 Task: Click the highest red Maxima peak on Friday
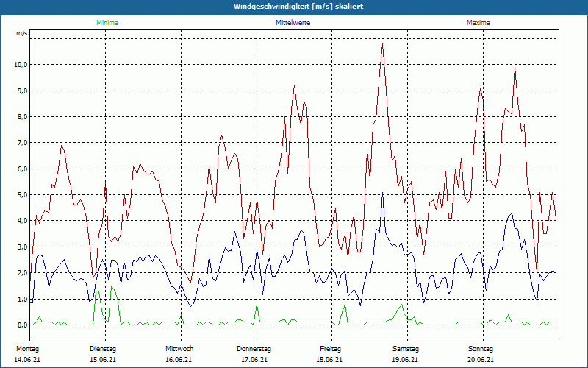point(382,44)
